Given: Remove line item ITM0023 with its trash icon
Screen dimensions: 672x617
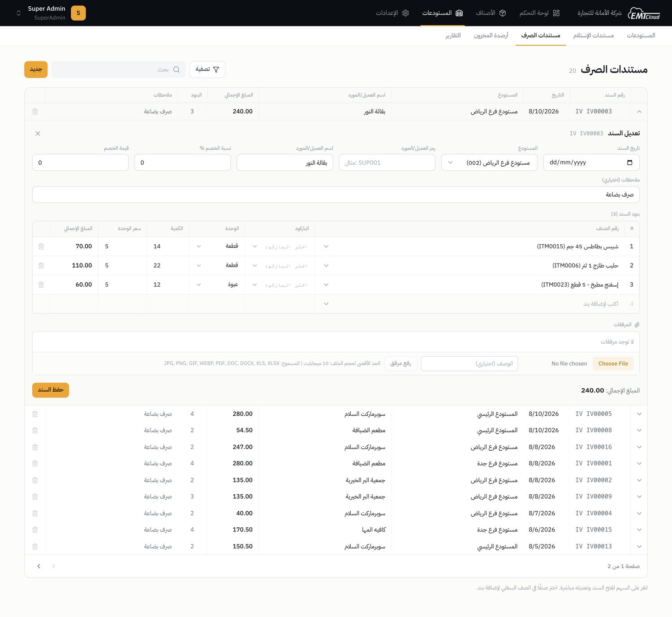Looking at the screenshot, I should point(41,285).
